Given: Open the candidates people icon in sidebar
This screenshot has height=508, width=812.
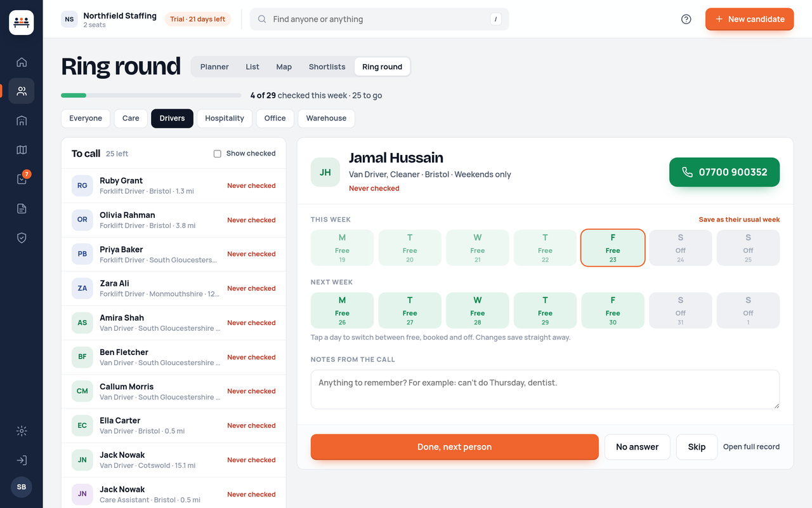Looking at the screenshot, I should (22, 91).
